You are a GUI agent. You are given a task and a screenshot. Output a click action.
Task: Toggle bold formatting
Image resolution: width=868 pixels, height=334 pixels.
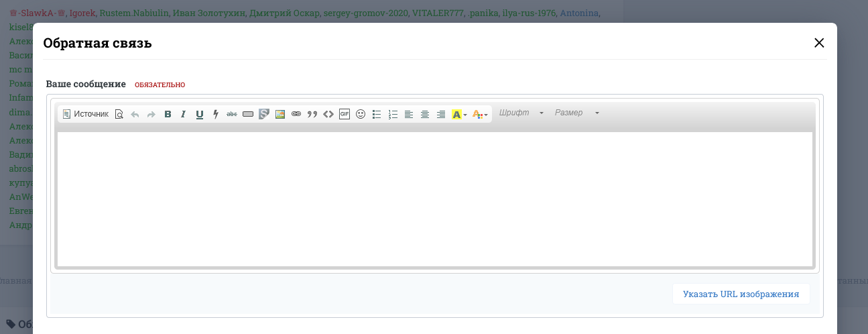tap(168, 114)
